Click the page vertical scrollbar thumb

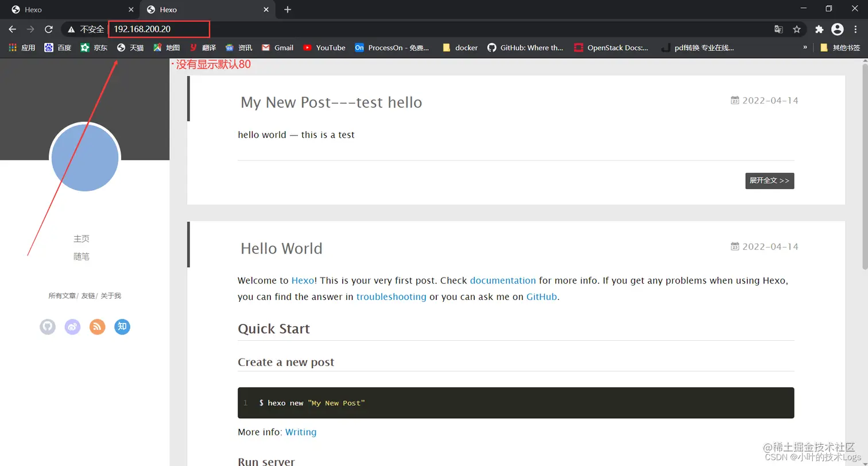pyautogui.click(x=865, y=167)
